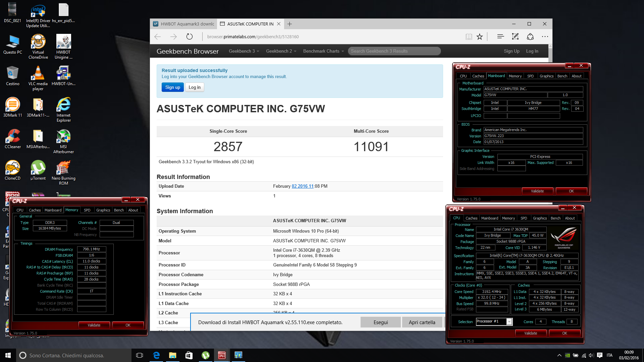The image size is (644, 362).
Task: Open the About tab in Memory CPU-Z window
Action: 133,210
